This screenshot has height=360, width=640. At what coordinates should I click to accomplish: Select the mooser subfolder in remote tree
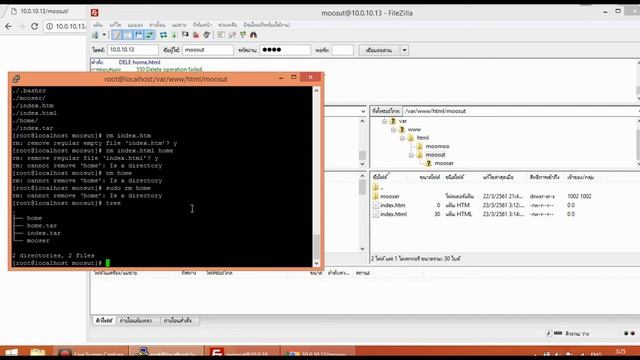[444, 163]
